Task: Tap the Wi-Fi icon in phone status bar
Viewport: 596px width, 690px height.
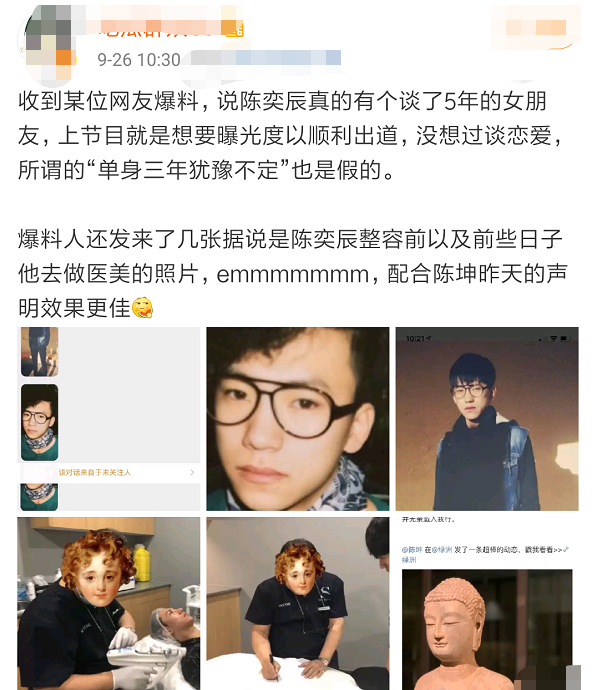Action: click(553, 338)
